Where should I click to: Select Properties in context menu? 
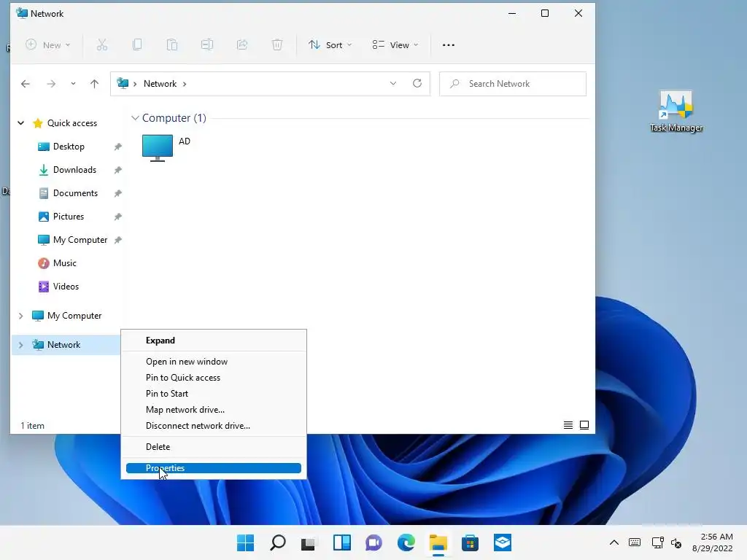[x=214, y=468]
